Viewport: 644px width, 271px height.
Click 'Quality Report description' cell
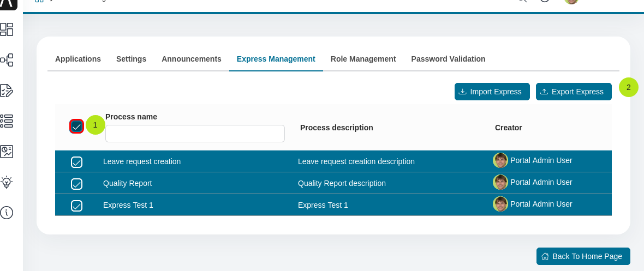pos(342,184)
